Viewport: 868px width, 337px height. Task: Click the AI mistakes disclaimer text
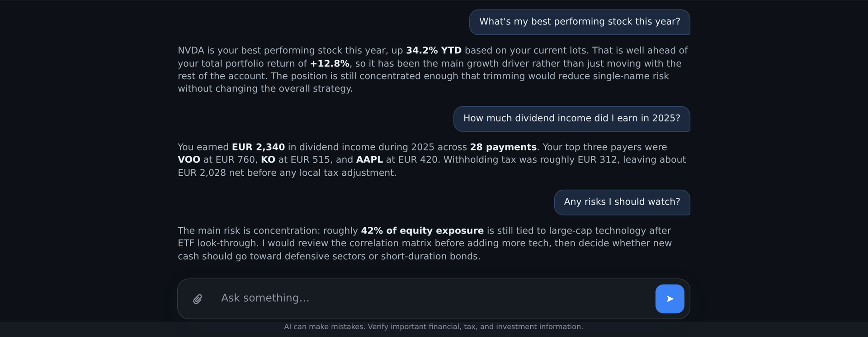(x=434, y=327)
